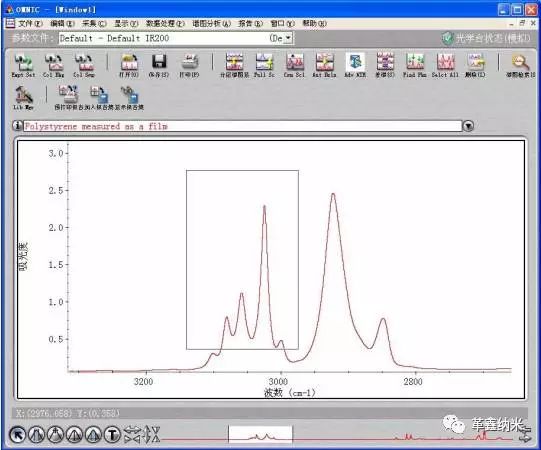The height and width of the screenshot is (450, 541).
Task: Click the white region in overview spectrum
Action: (260, 434)
